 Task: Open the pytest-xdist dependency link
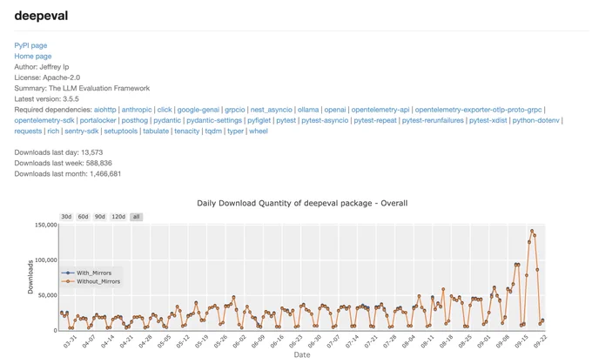(x=488, y=120)
